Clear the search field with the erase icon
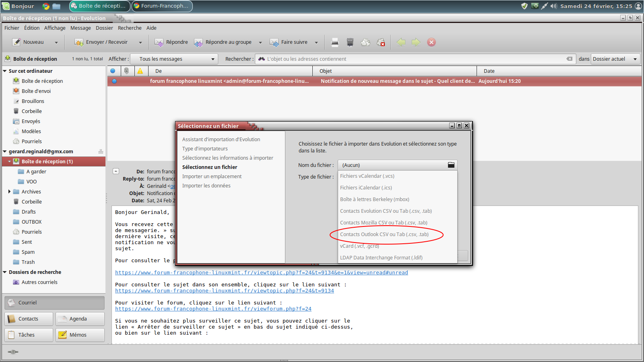The width and height of the screenshot is (644, 362). coord(570,59)
